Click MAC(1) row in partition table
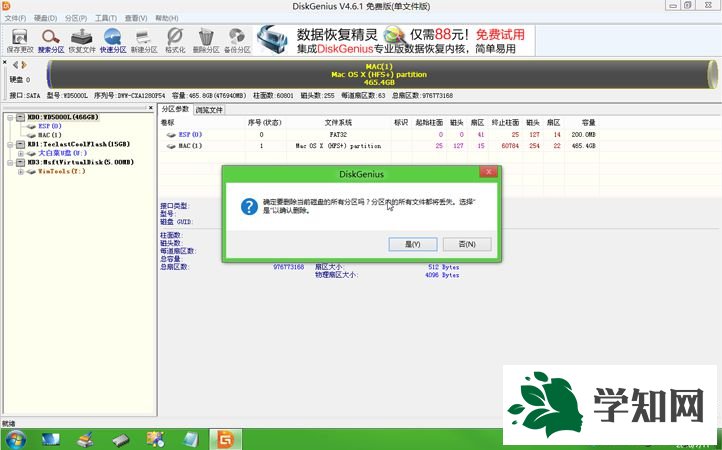The width and height of the screenshot is (722, 450). coord(378,146)
